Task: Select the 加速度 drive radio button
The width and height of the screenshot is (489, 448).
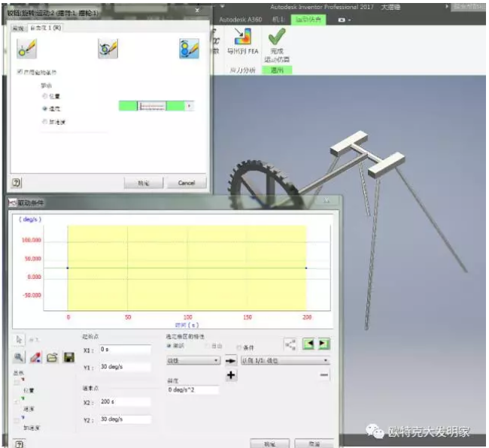Action: (44, 122)
